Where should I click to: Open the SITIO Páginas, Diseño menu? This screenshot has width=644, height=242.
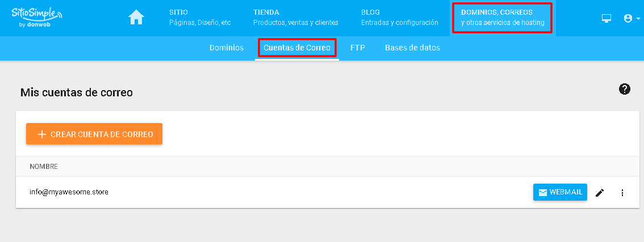coord(200,18)
